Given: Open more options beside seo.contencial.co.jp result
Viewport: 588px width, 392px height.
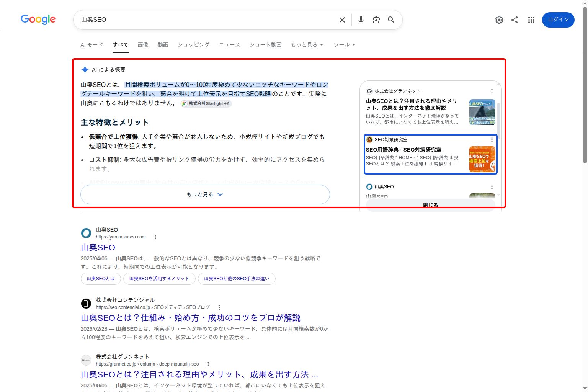Looking at the screenshot, I should coord(219,307).
